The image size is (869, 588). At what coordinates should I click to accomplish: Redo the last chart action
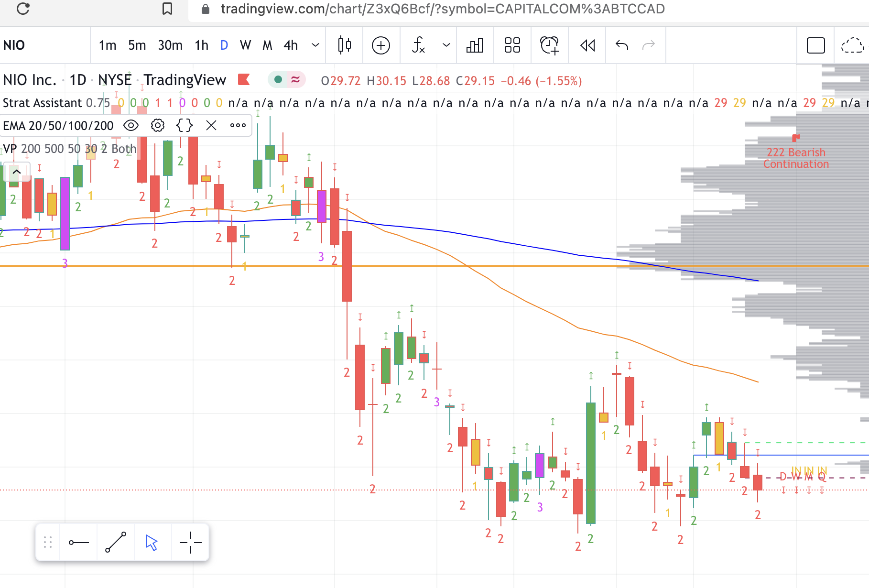tap(649, 45)
